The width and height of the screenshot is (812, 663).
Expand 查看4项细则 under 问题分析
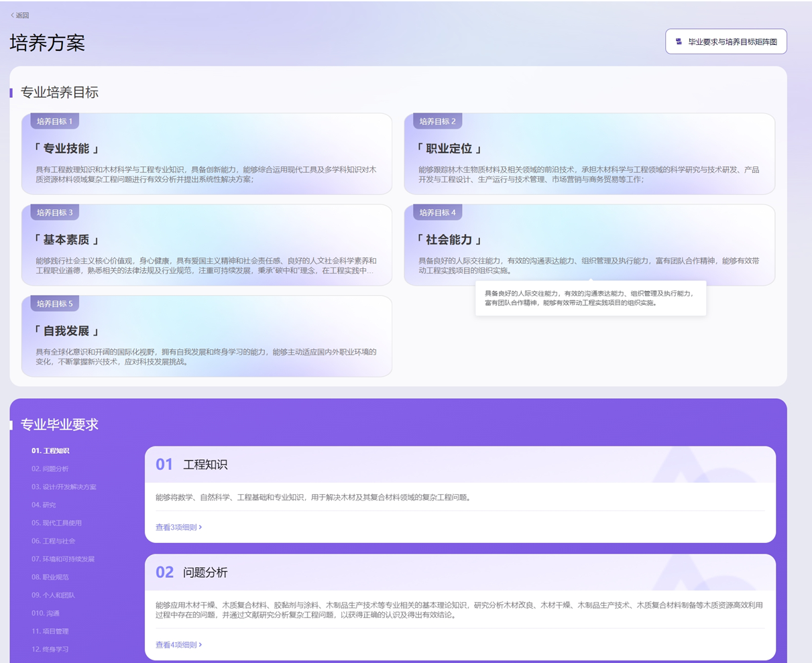(x=178, y=645)
